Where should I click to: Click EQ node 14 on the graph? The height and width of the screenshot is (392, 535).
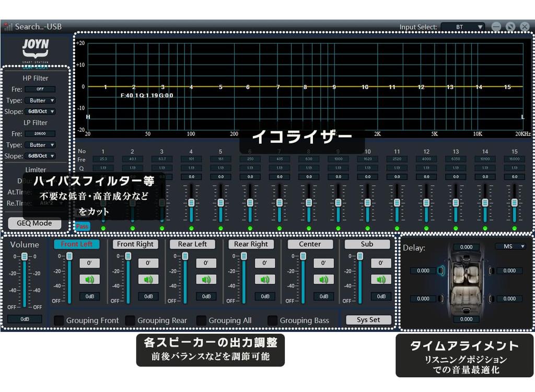coord(479,87)
